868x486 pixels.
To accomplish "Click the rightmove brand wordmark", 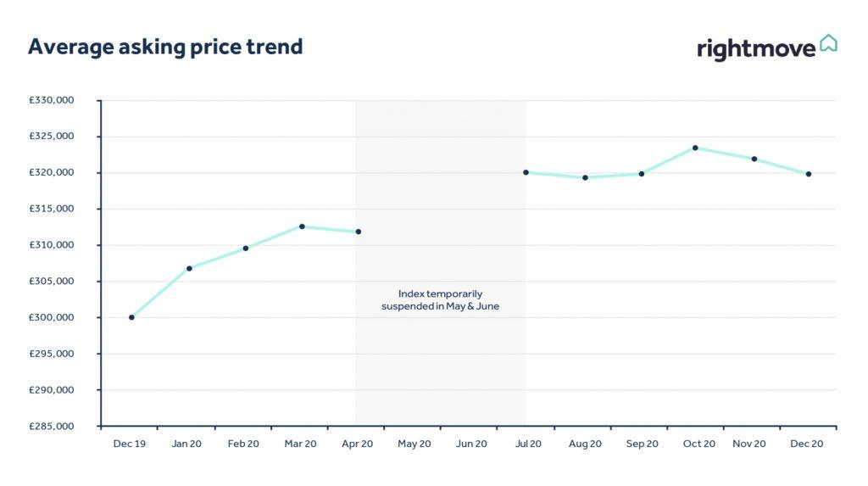I will [756, 48].
